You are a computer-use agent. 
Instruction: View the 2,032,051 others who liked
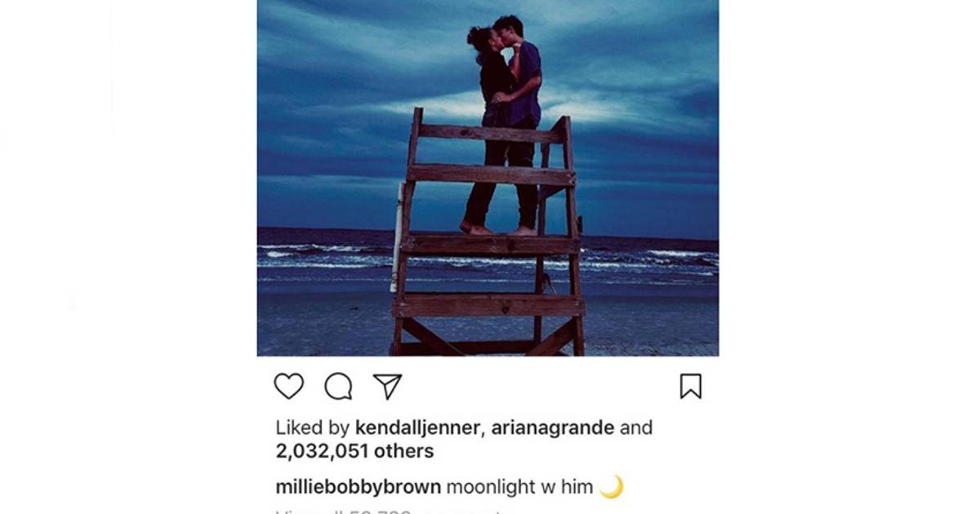(x=354, y=450)
